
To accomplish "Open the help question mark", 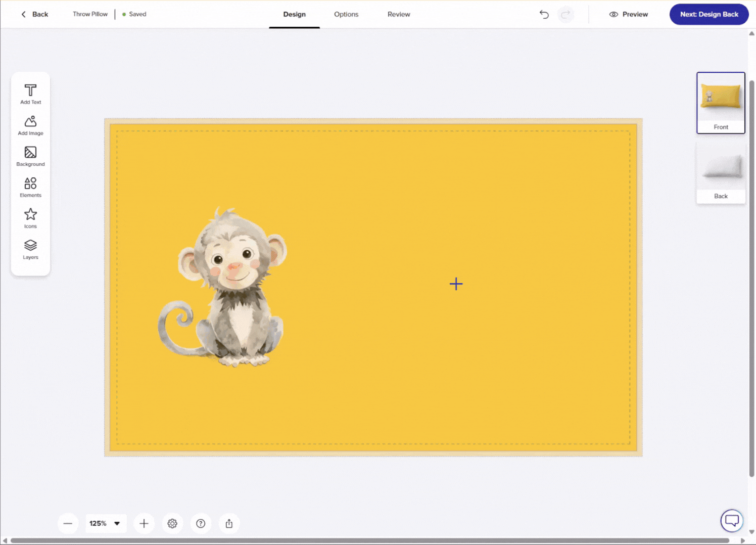I will click(x=201, y=523).
